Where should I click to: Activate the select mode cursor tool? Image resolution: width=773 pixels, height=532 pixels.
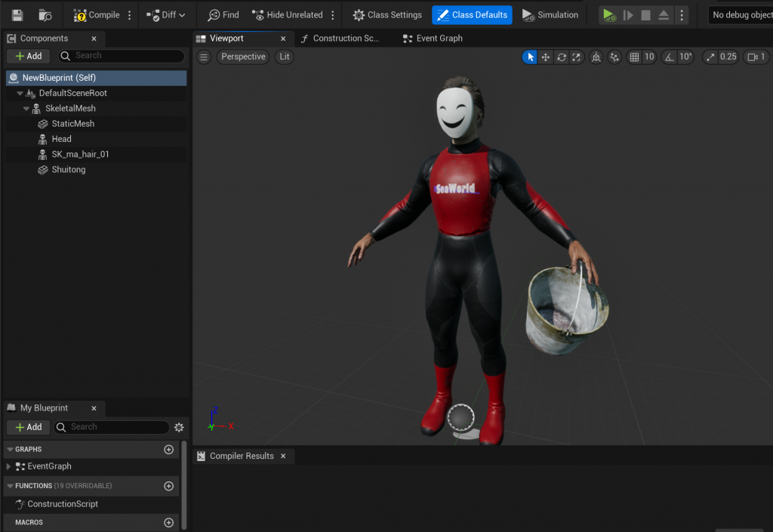[530, 57]
